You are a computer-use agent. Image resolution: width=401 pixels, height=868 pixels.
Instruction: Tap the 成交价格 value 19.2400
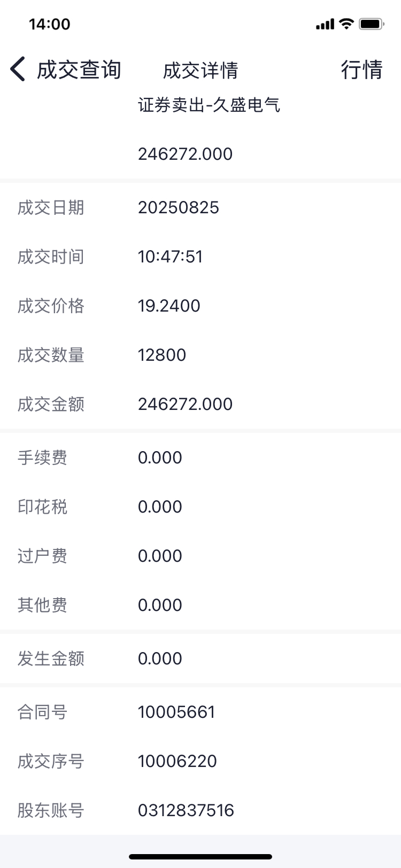pyautogui.click(x=169, y=306)
